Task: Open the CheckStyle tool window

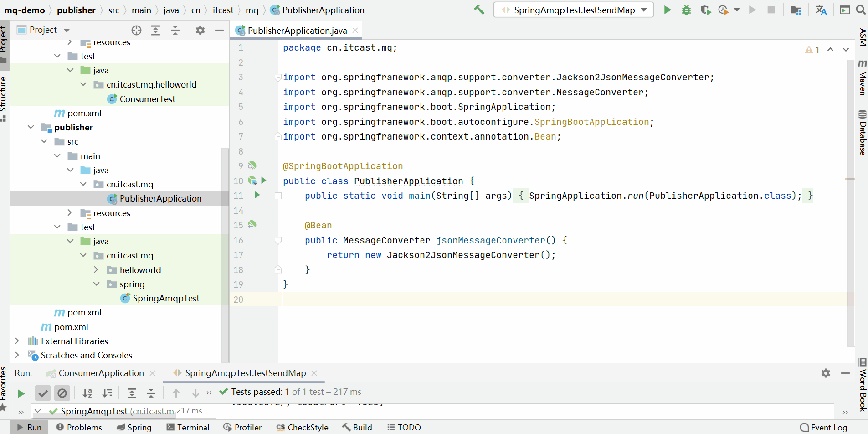Action: 303,427
